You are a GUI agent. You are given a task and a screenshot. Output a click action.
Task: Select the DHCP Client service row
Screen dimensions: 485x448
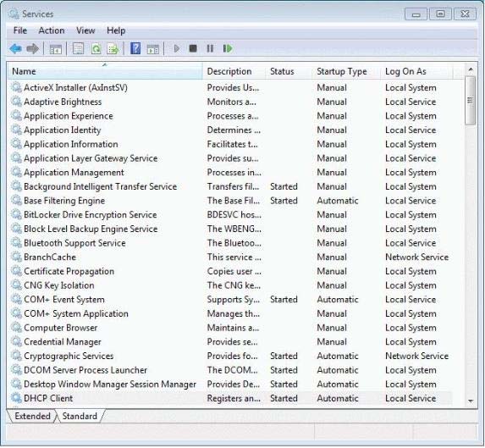click(229, 398)
